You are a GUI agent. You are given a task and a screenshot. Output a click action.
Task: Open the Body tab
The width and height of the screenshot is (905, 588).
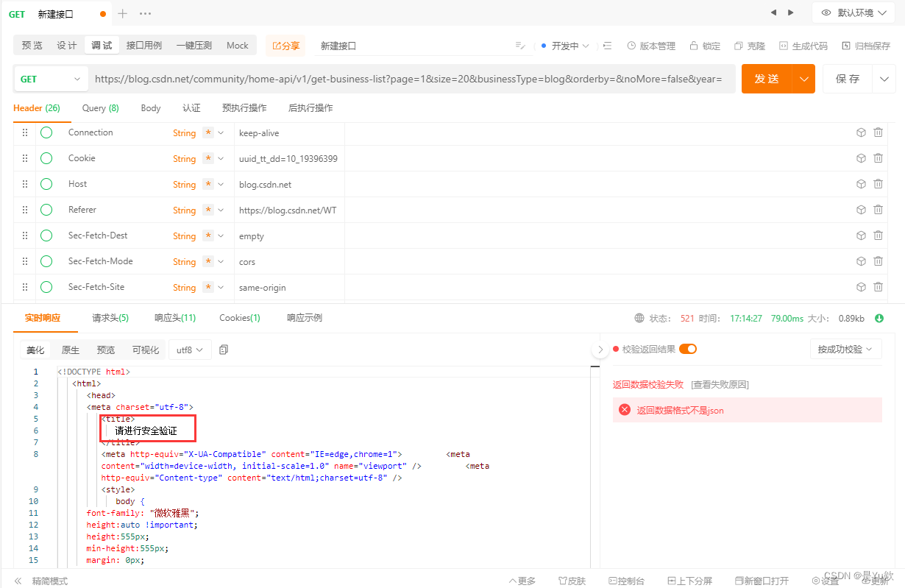pos(151,108)
